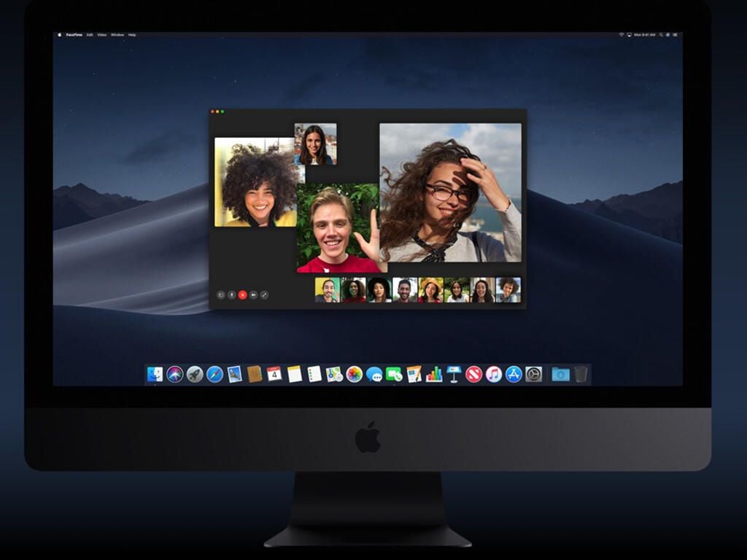Open Messages blue bubble icon in the Dock
This screenshot has width=747, height=560.
click(x=374, y=375)
